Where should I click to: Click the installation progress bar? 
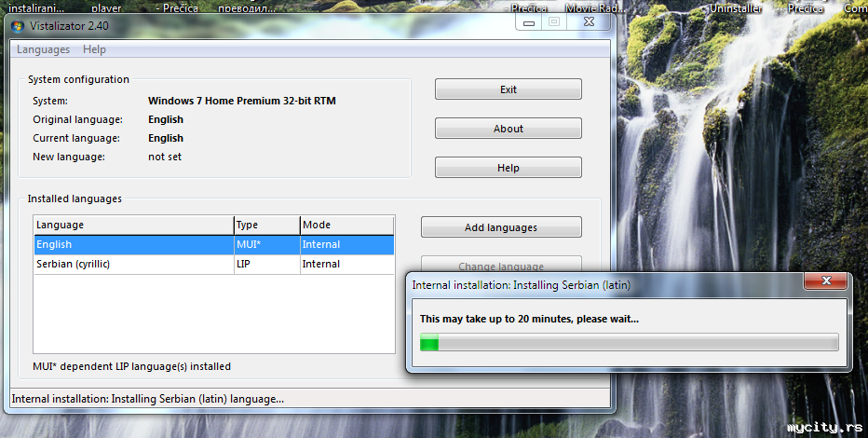[629, 342]
